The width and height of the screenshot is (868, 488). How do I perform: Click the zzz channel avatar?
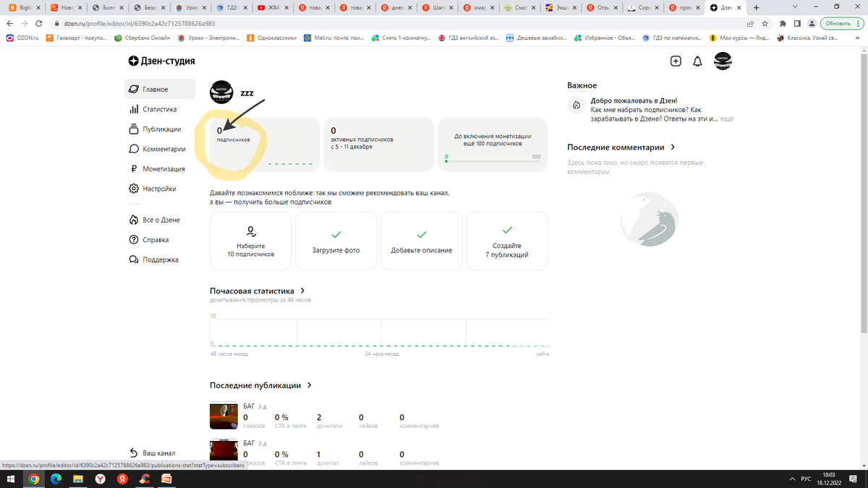click(221, 93)
